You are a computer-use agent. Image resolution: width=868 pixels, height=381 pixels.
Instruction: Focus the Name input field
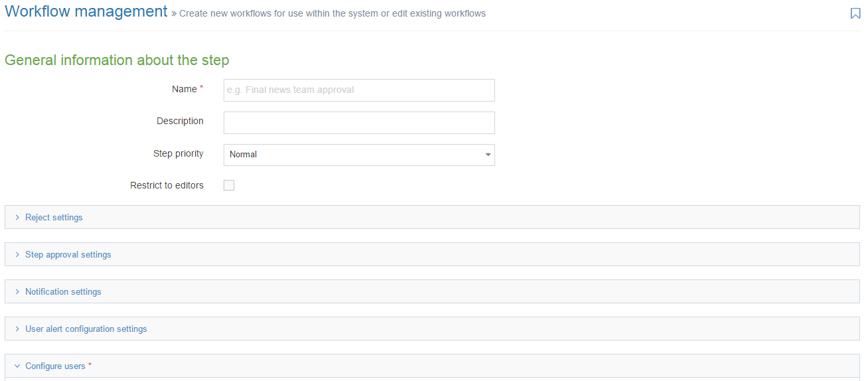pos(358,90)
